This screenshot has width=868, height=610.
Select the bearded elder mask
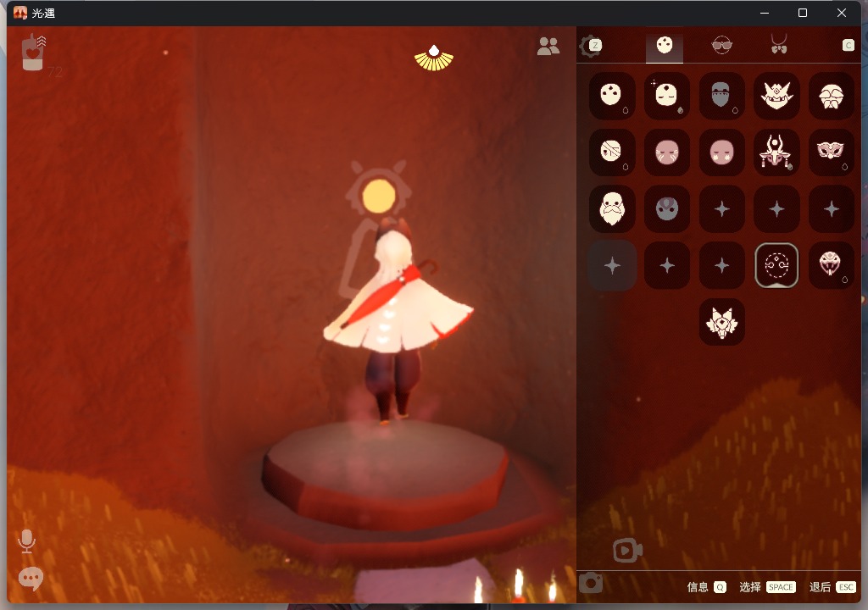(x=612, y=208)
